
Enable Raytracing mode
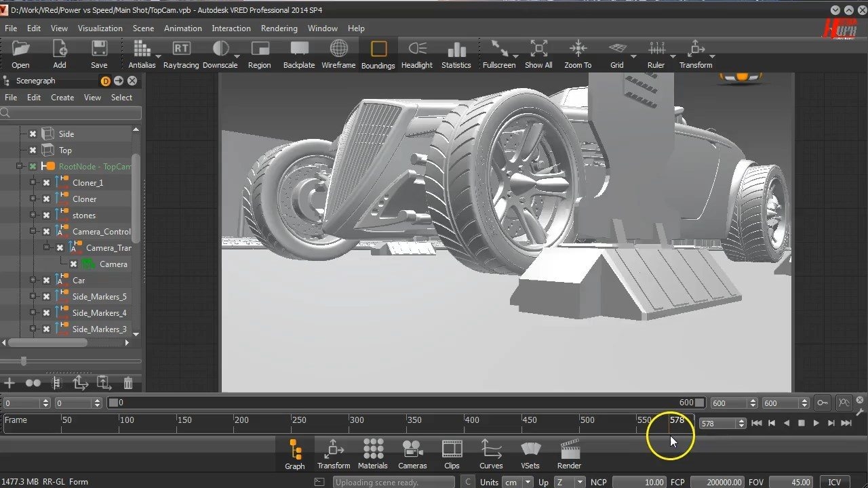coord(181,49)
